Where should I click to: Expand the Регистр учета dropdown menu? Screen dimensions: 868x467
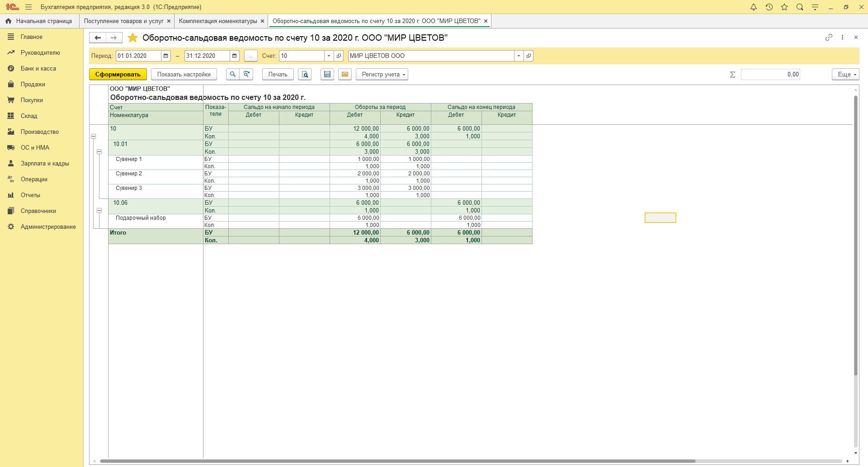[382, 75]
